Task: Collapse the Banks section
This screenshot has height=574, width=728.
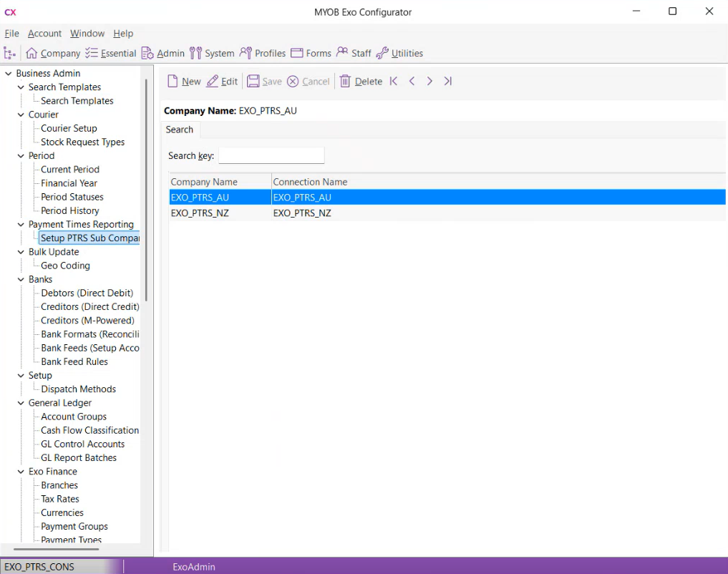Action: tap(20, 279)
